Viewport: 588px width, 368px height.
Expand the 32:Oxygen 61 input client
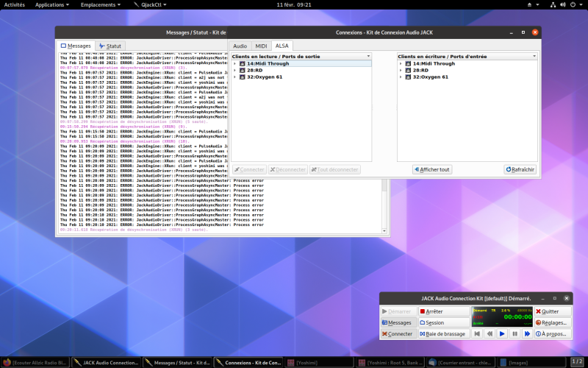401,77
